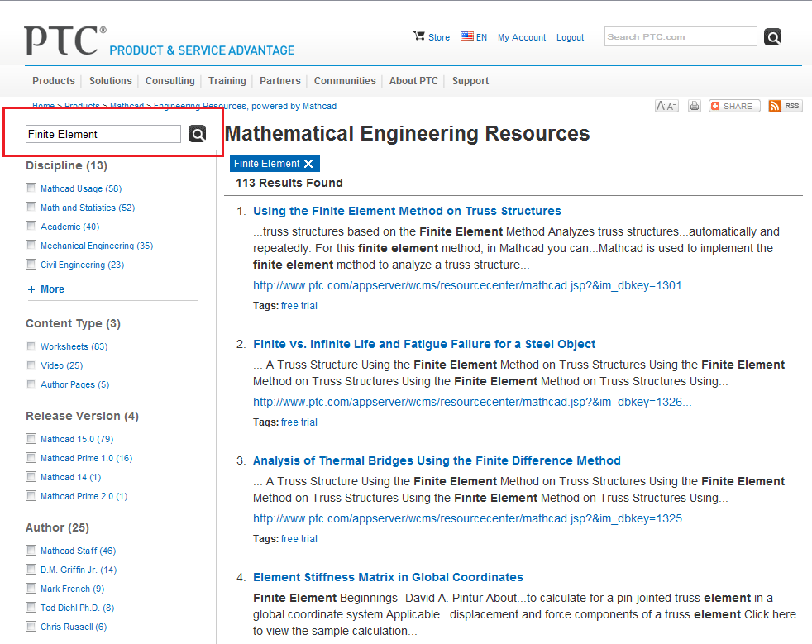
Task: Click the free trial tag of result 3
Action: [x=299, y=538]
